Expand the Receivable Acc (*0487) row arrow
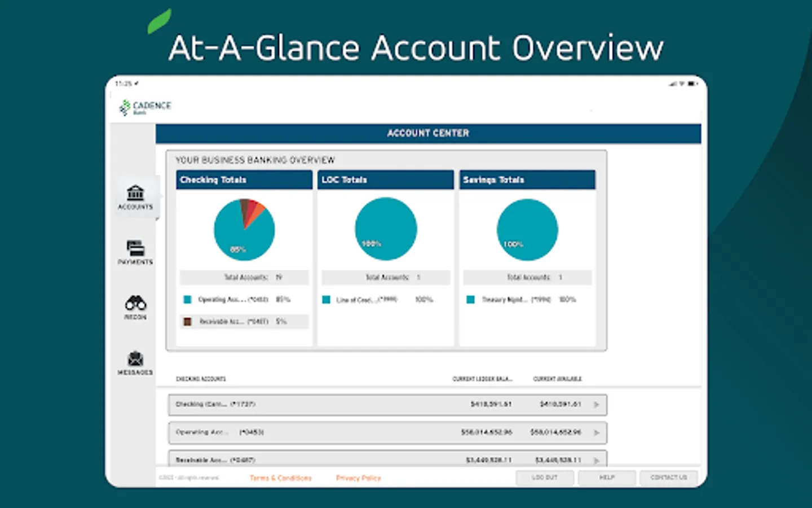Viewport: 812px width, 508px height. click(x=597, y=461)
